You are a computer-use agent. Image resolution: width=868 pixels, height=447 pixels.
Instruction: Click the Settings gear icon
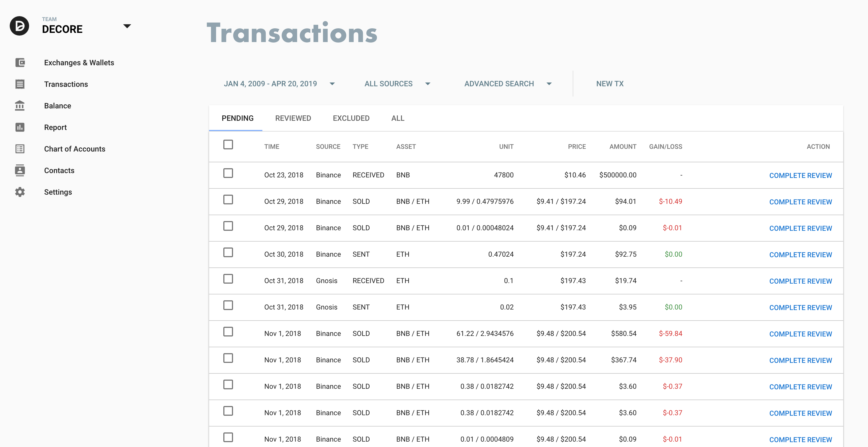coord(20,192)
